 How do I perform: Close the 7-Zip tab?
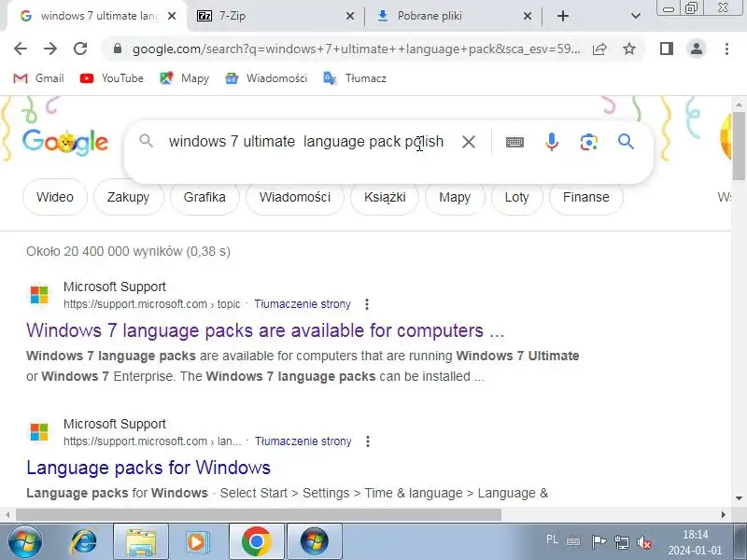pyautogui.click(x=349, y=16)
